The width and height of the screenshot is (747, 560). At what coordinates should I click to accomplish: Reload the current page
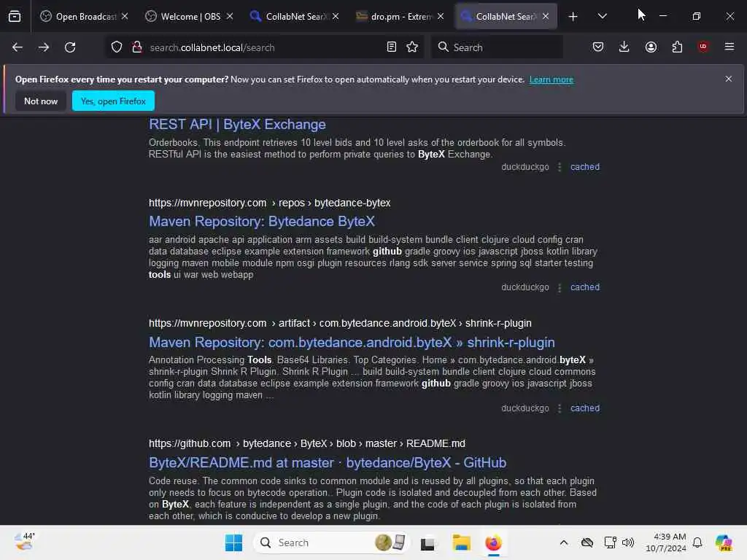70,47
